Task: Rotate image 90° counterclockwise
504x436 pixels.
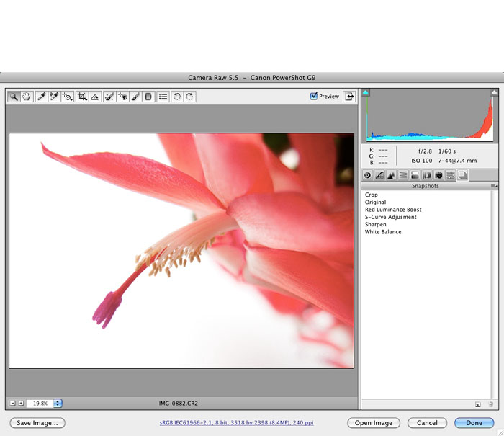Action: pos(177,97)
